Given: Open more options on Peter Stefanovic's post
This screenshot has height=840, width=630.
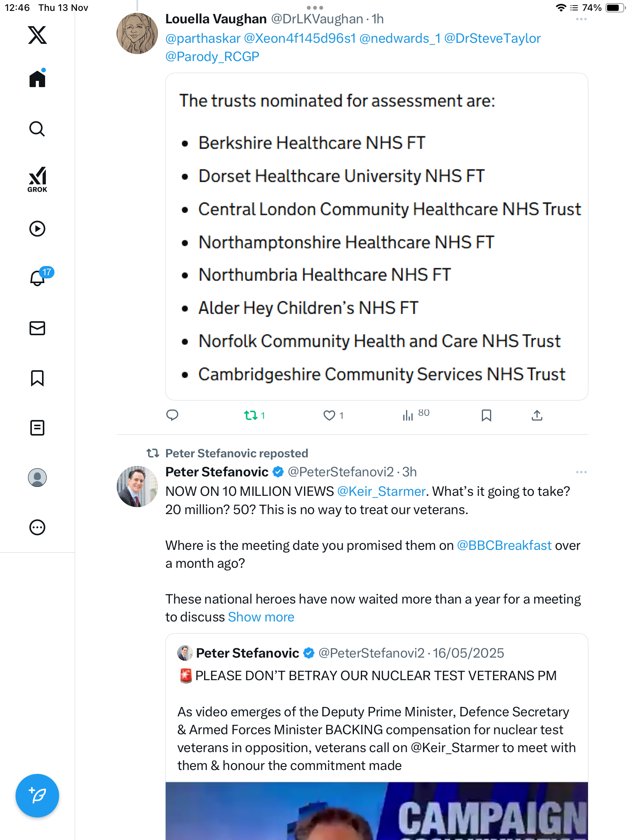Looking at the screenshot, I should 581,472.
